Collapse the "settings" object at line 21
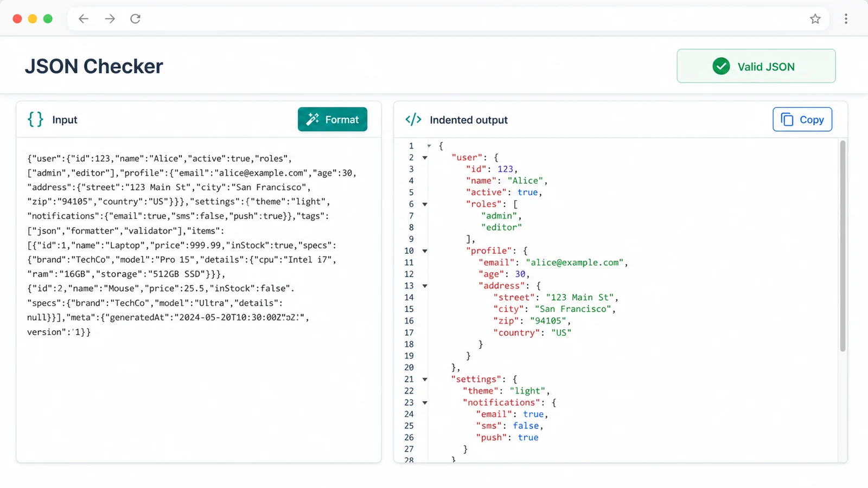 pos(425,380)
